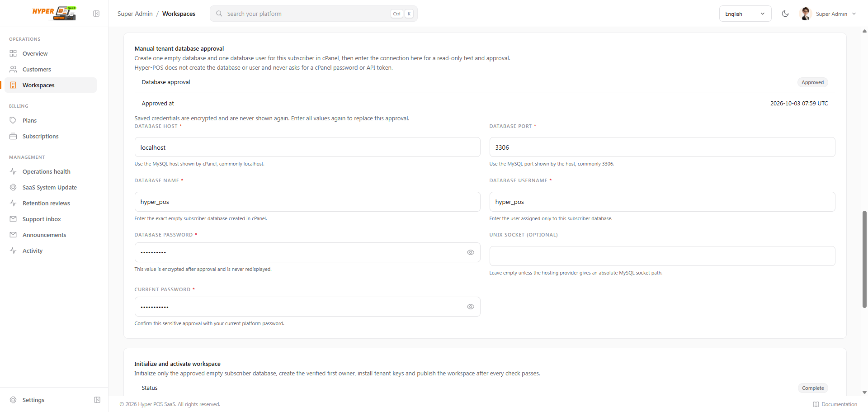The width and height of the screenshot is (868, 412).
Task: Show the database password
Action: [471, 252]
